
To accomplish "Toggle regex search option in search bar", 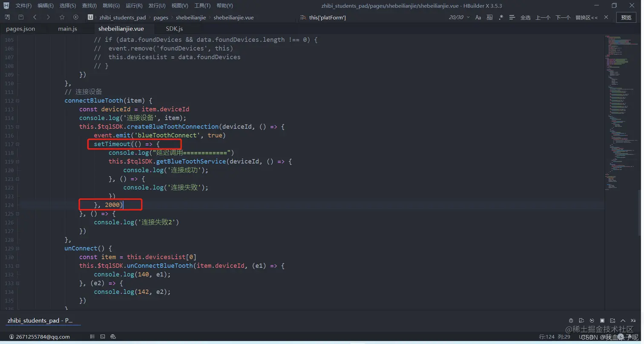I will click(x=501, y=17).
